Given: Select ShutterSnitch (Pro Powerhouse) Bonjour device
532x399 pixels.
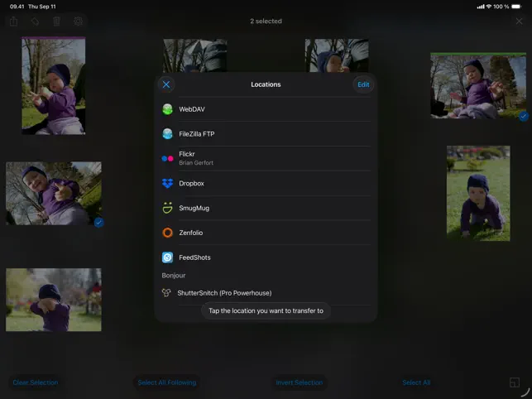Looking at the screenshot, I should click(x=266, y=293).
